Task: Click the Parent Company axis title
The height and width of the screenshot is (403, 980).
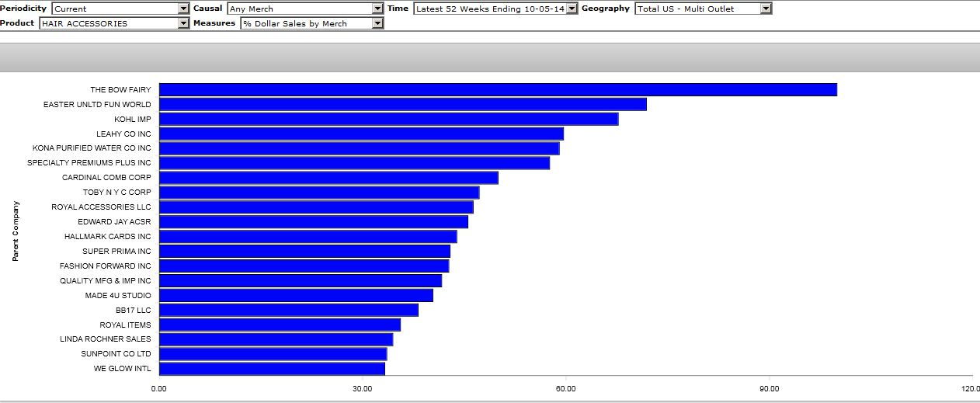Action: click(16, 231)
